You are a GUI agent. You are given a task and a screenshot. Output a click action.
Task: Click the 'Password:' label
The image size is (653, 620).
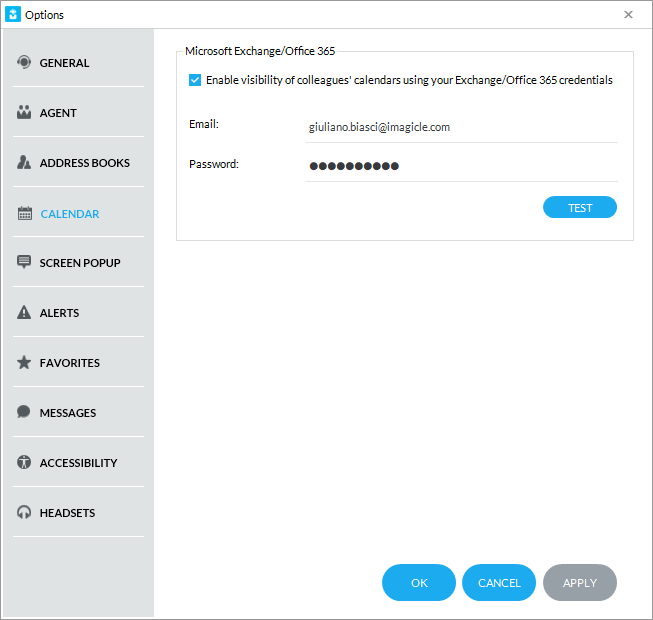[x=214, y=164]
